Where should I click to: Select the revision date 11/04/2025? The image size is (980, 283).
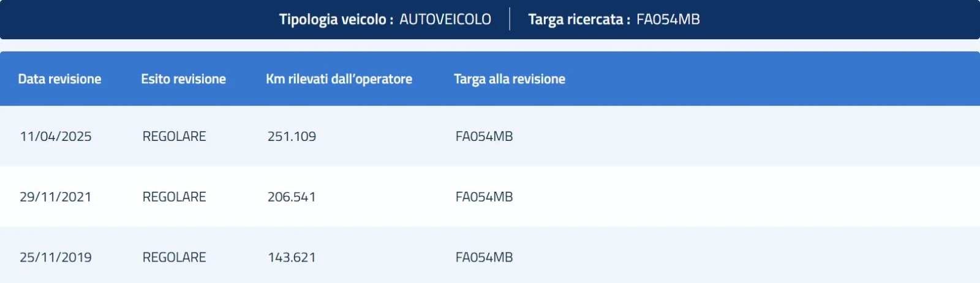(x=56, y=137)
